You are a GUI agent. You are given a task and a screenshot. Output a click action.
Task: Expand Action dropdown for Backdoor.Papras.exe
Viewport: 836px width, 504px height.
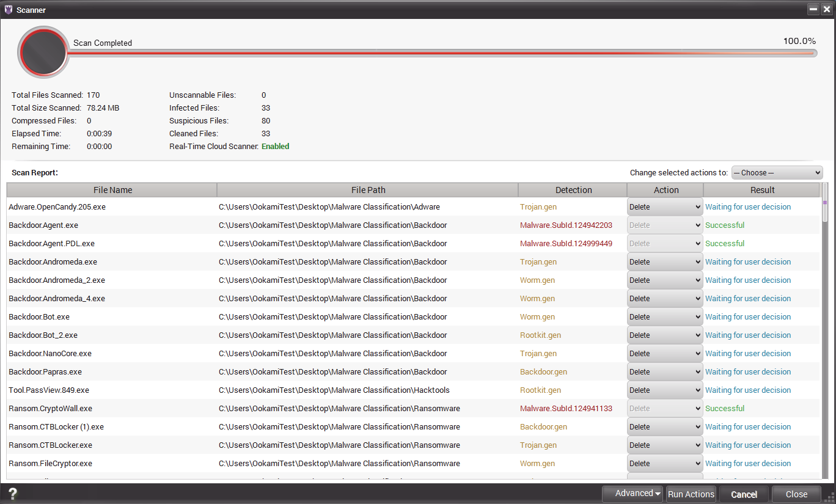click(x=665, y=372)
